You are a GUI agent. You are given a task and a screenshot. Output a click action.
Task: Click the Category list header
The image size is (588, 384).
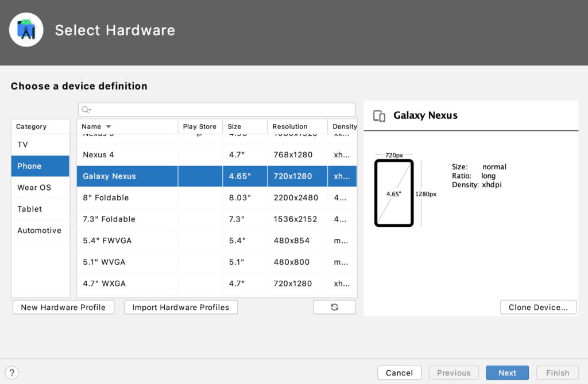[x=41, y=127]
